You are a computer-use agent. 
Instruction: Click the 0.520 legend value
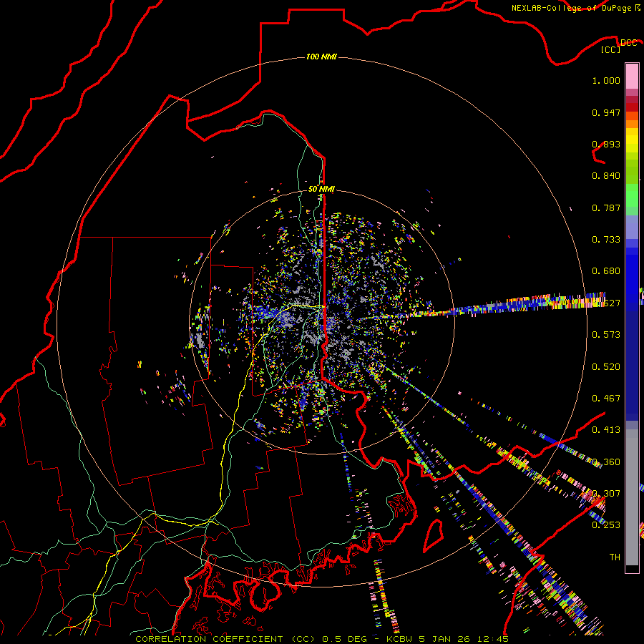coord(606,367)
